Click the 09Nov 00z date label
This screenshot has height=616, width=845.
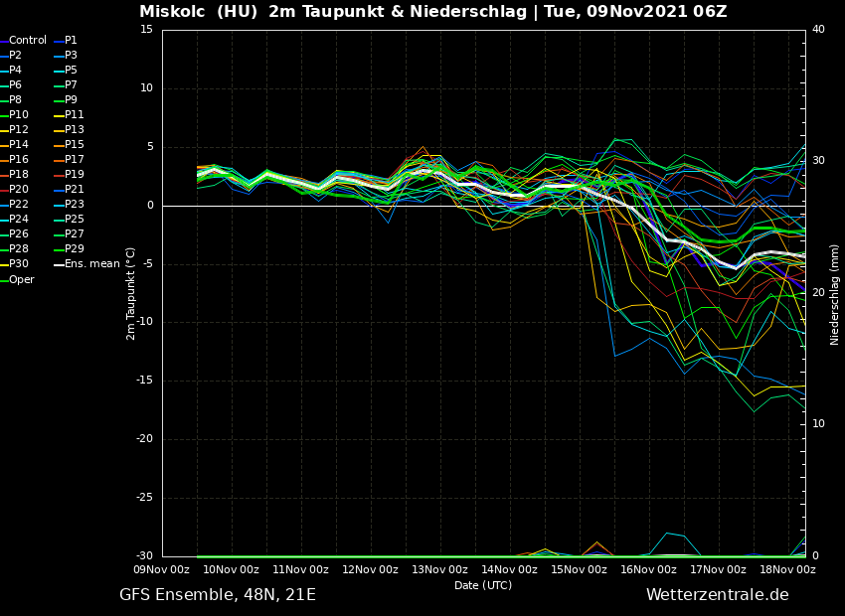tap(162, 569)
